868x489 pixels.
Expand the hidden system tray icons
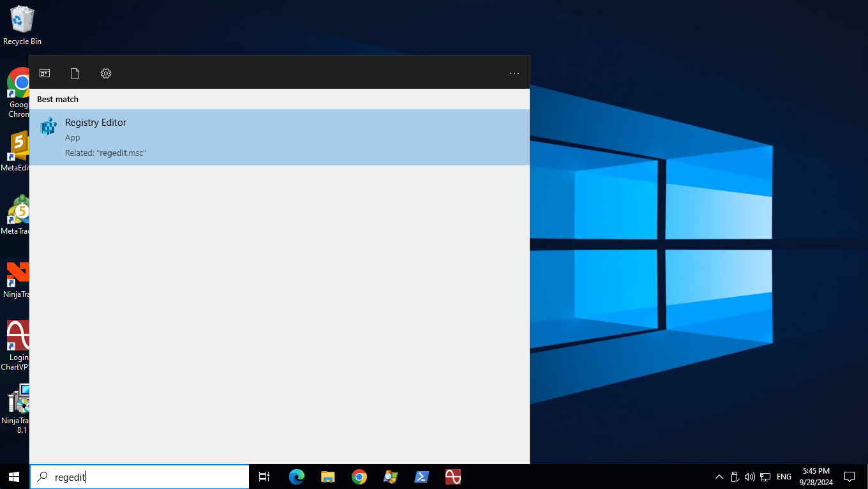(719, 477)
